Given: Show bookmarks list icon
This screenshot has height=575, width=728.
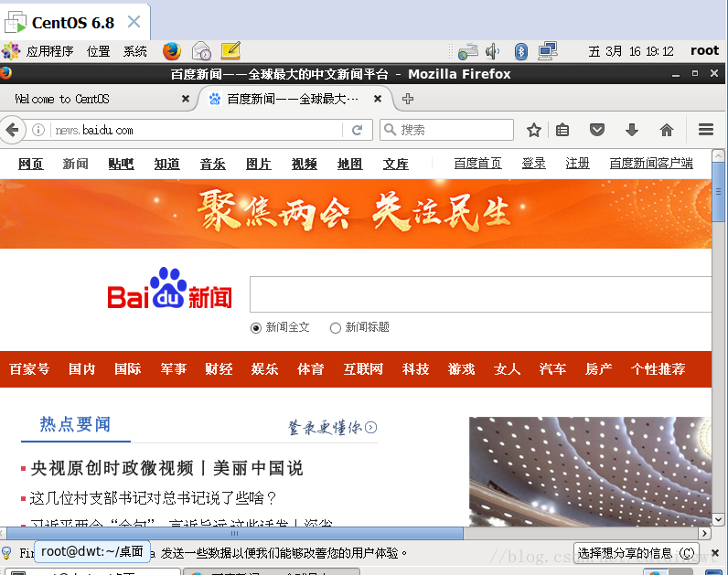Looking at the screenshot, I should click(x=562, y=130).
